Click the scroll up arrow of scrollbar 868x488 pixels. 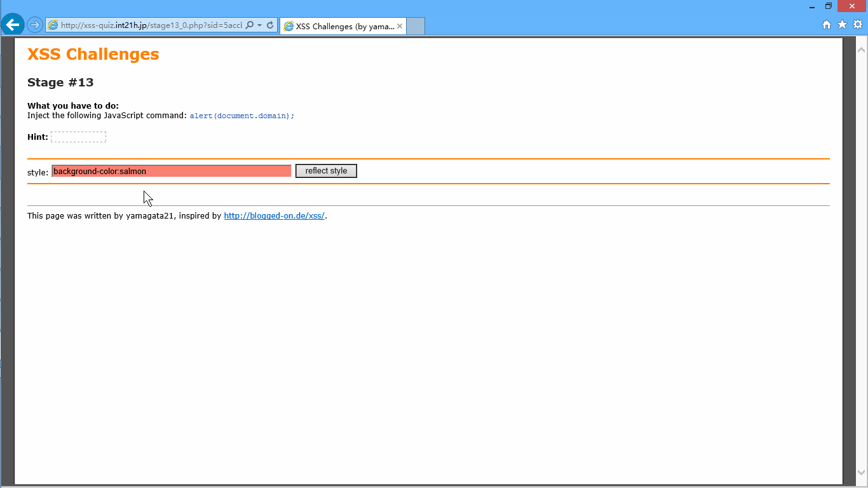click(x=862, y=49)
